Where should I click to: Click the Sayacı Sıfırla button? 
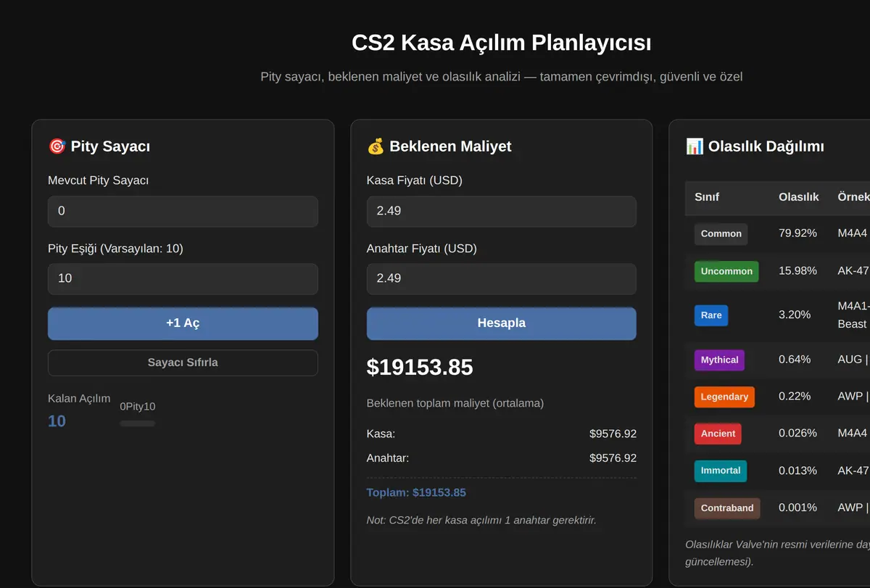tap(183, 363)
